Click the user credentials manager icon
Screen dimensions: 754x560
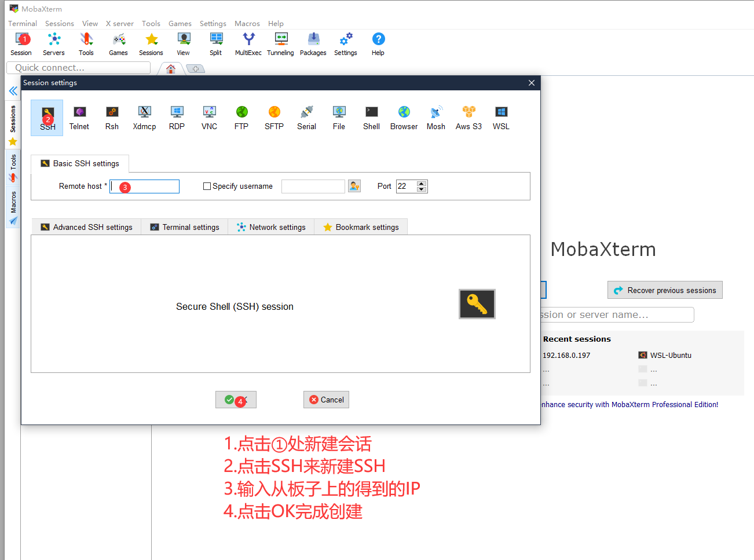coord(354,186)
